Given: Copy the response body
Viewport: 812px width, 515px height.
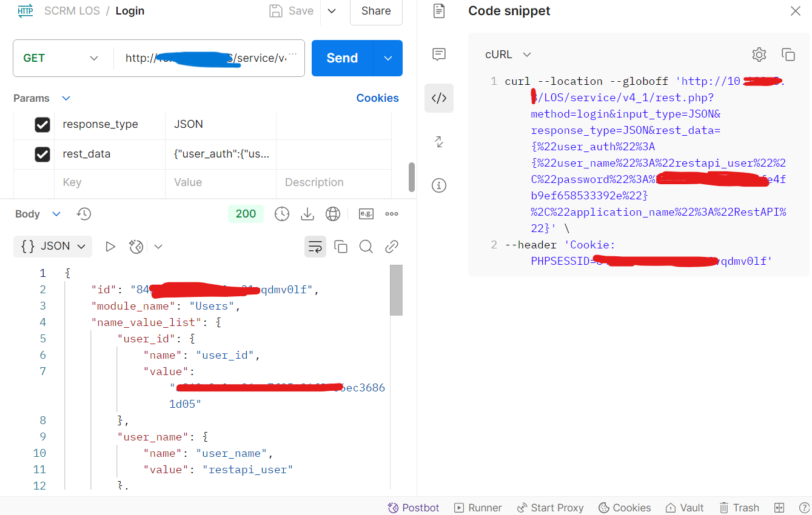Looking at the screenshot, I should pos(341,247).
